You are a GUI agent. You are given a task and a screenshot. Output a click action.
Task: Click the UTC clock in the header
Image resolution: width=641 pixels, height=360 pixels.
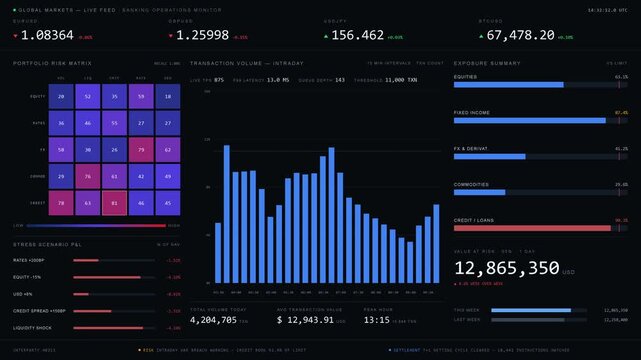[x=607, y=10]
